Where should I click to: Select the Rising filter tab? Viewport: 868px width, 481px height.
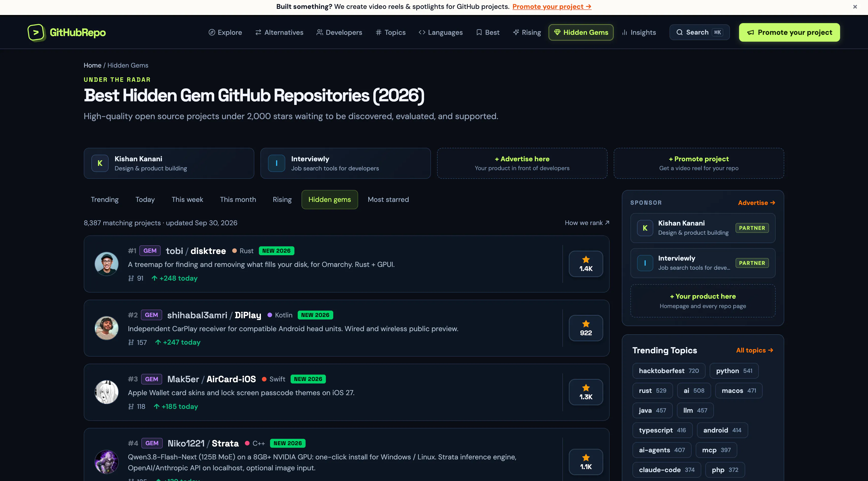tap(282, 200)
